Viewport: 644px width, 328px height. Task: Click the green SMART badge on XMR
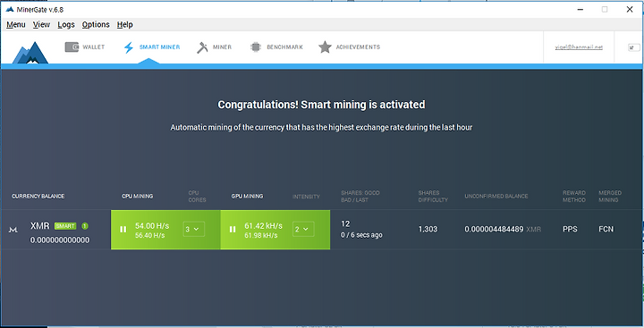pyautogui.click(x=65, y=226)
